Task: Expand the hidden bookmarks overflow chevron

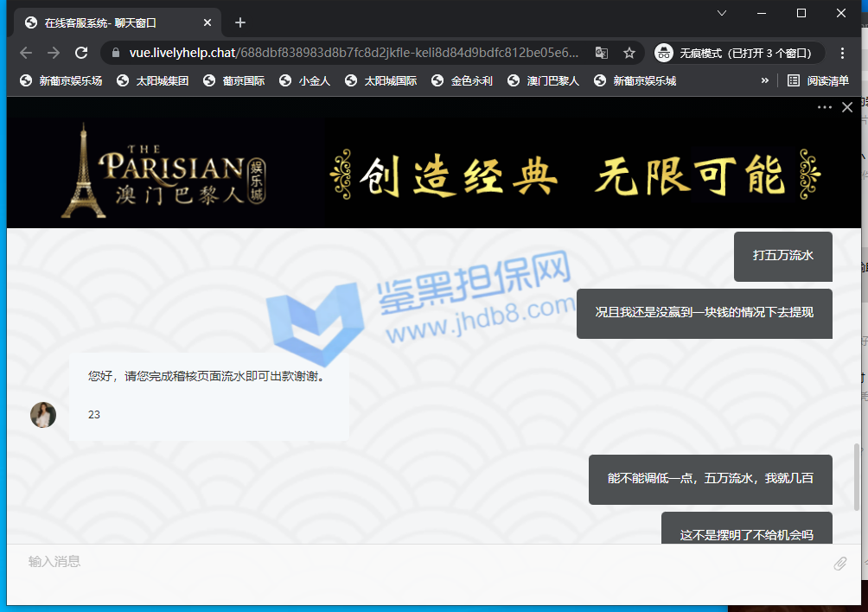Action: click(764, 80)
